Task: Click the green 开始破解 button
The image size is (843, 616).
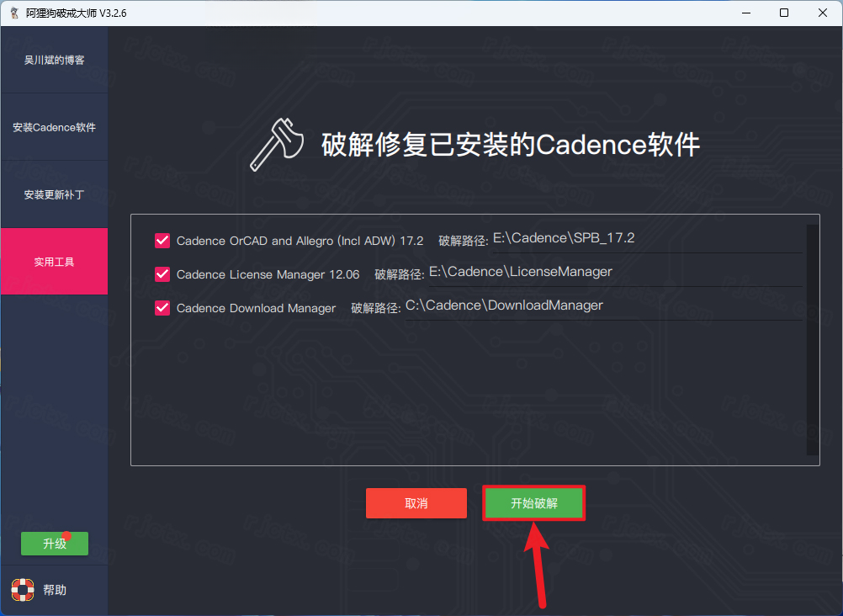Action: point(534,503)
